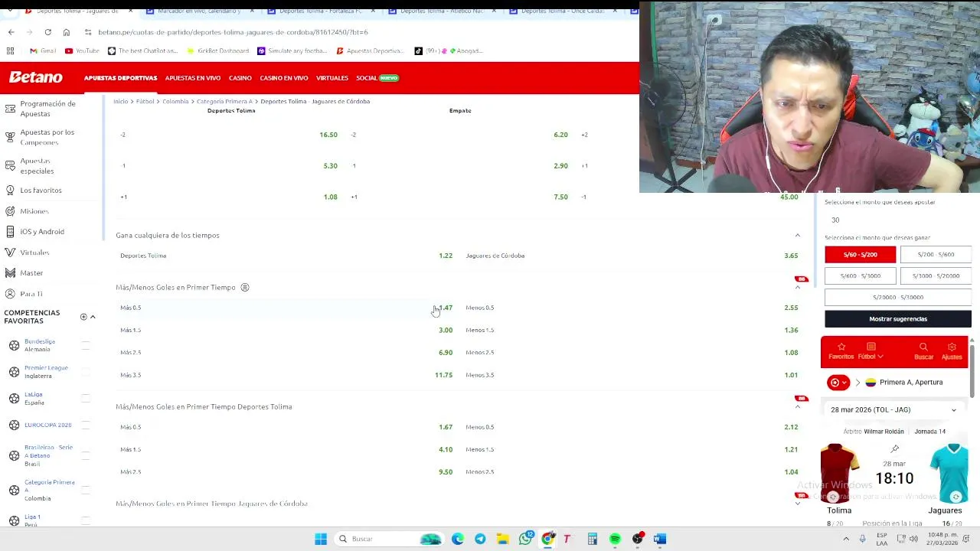Open Master in sidebar
980x551 pixels.
pyautogui.click(x=24, y=272)
